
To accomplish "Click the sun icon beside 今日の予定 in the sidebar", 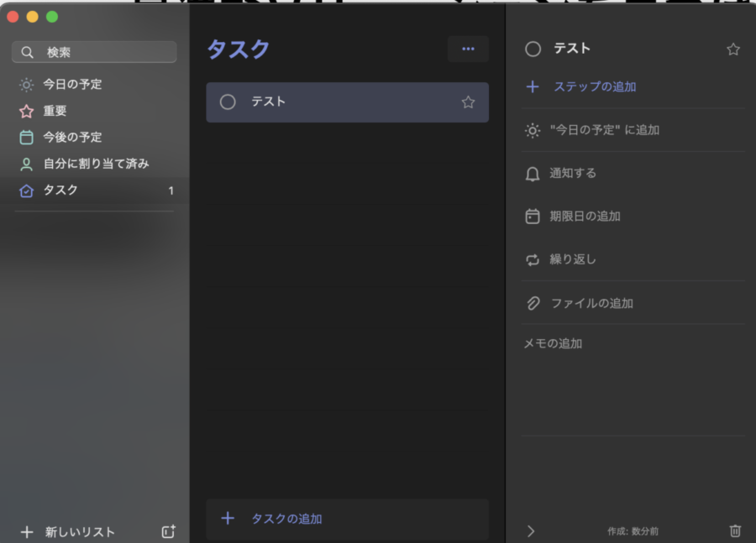I will [x=27, y=85].
